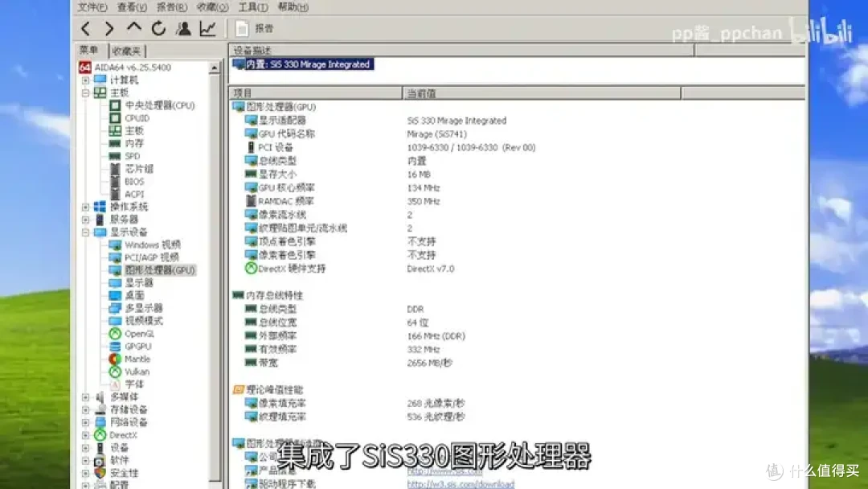The width and height of the screenshot is (868, 489).
Task: Select the 显存大小 row
Action: (x=518, y=175)
